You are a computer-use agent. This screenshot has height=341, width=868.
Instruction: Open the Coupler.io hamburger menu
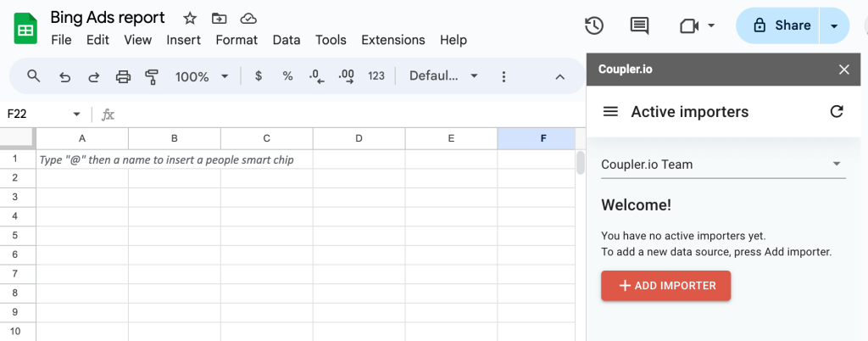(x=610, y=112)
